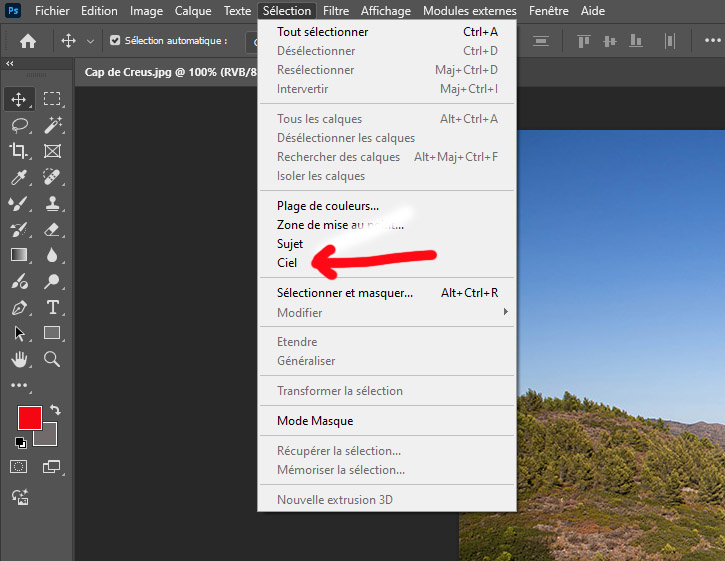Open the Fenêtre menu
725x561 pixels.
548,11
